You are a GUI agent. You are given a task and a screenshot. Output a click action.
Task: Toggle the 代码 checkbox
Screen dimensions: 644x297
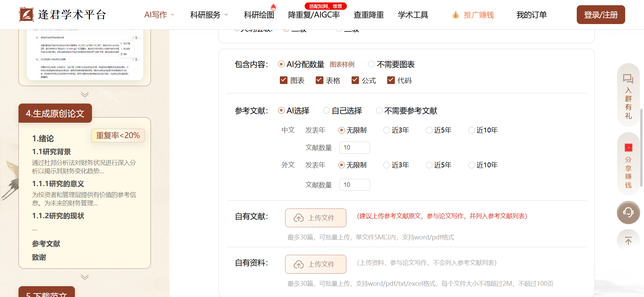[391, 81]
